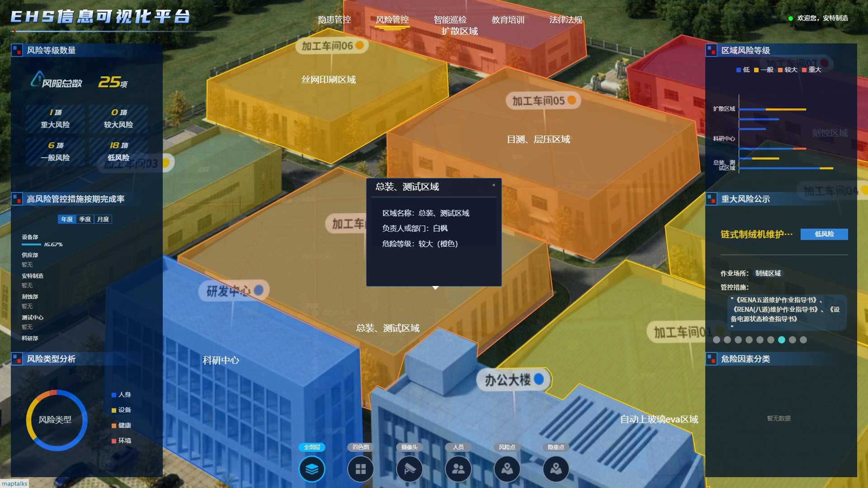868x488 pixels.
Task: Click the 总装、测试区域 bar in risk chart
Action: click(x=786, y=168)
